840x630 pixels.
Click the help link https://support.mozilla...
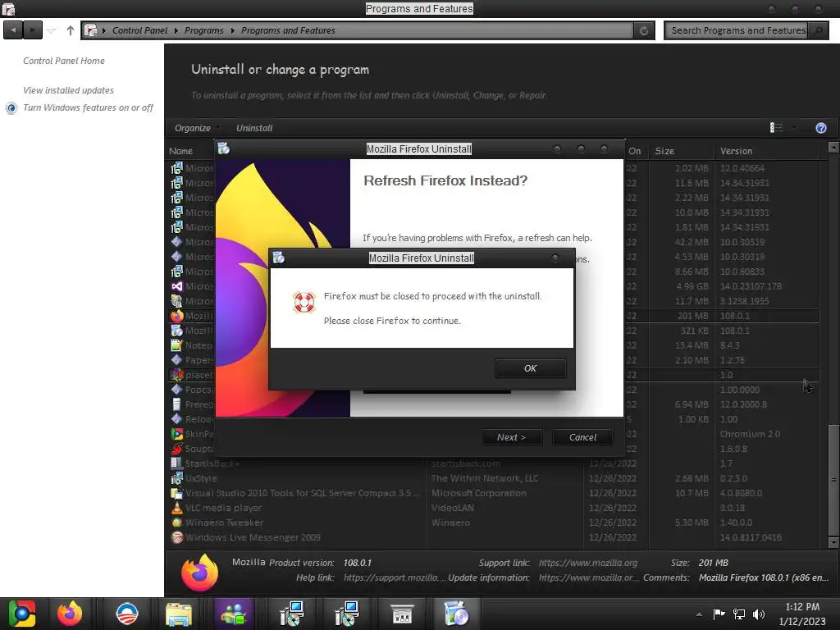[395, 577]
